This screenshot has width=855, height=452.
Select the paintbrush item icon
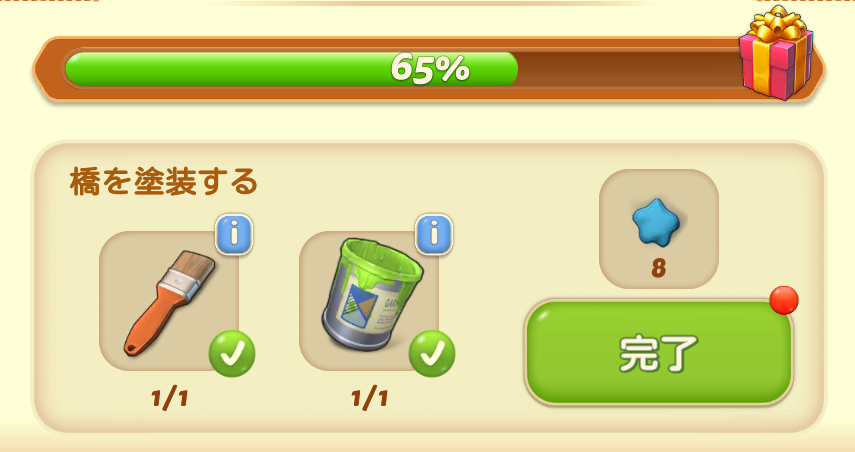(170, 303)
